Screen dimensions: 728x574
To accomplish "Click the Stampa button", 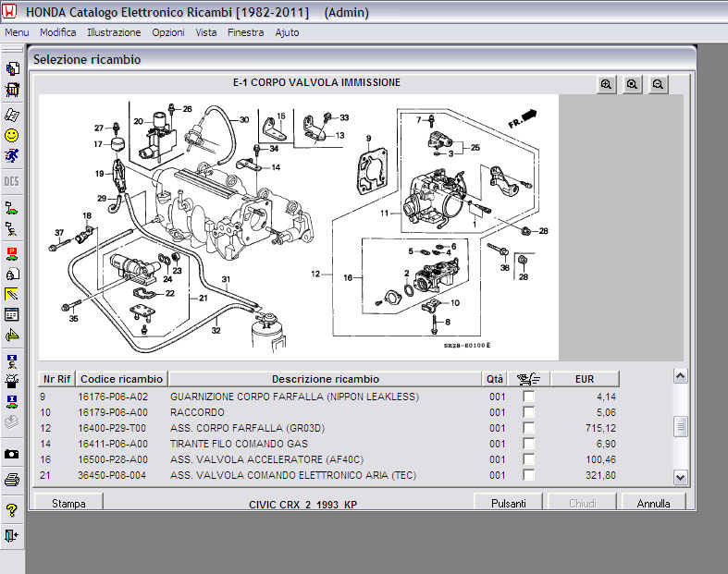I will point(68,503).
